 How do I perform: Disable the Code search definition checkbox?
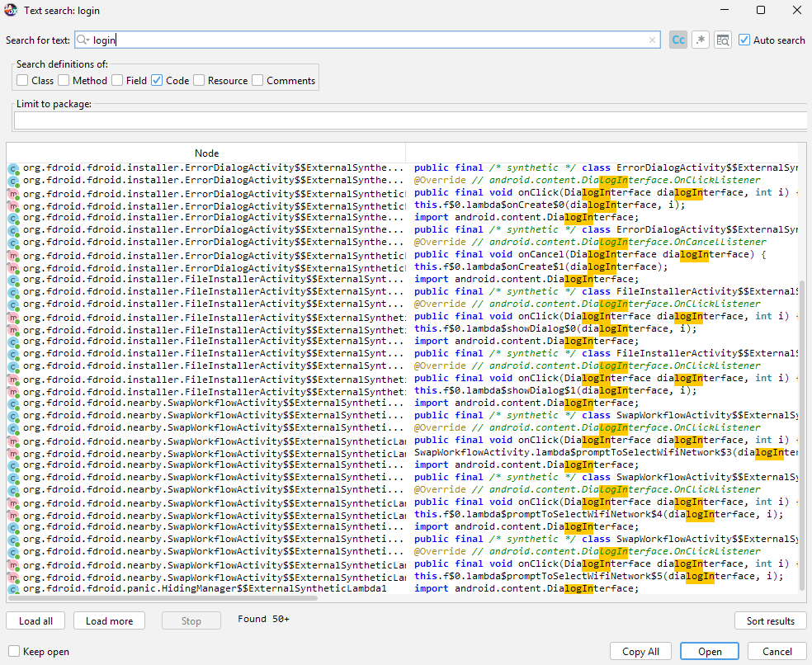tap(157, 80)
